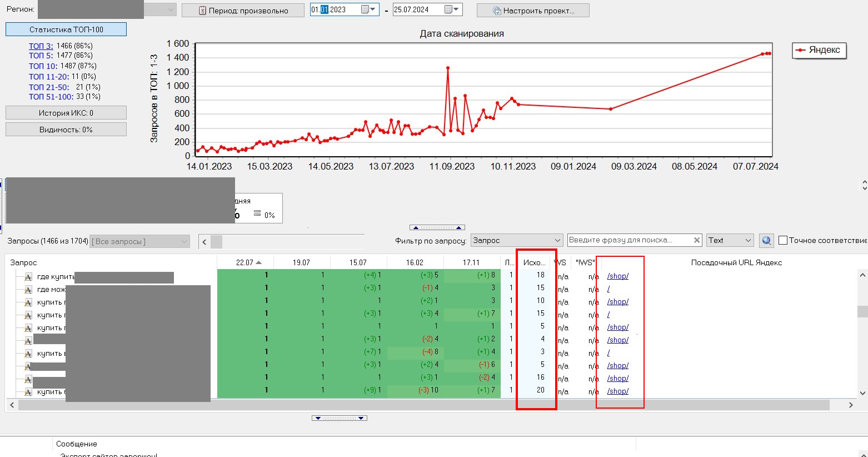Clear the search phrase with the X icon
868x457 pixels.
point(697,240)
